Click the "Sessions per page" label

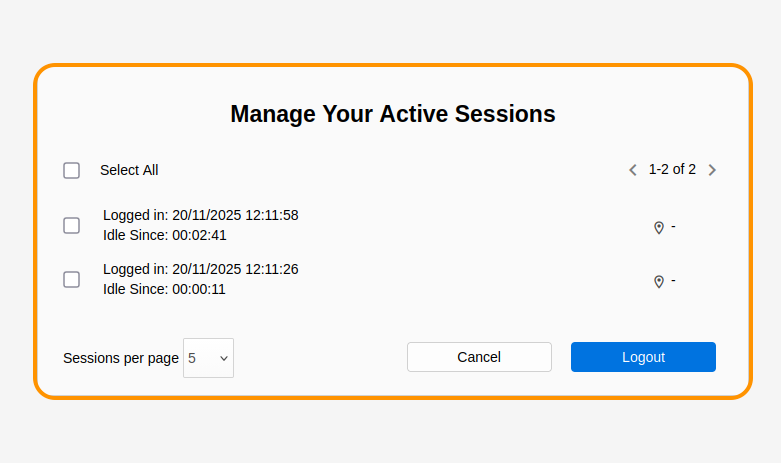click(121, 358)
